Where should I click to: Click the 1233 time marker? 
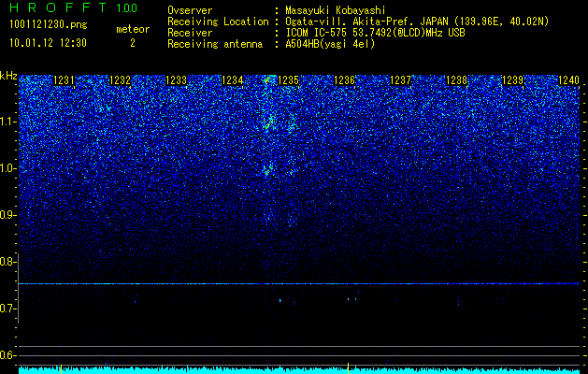(x=177, y=80)
